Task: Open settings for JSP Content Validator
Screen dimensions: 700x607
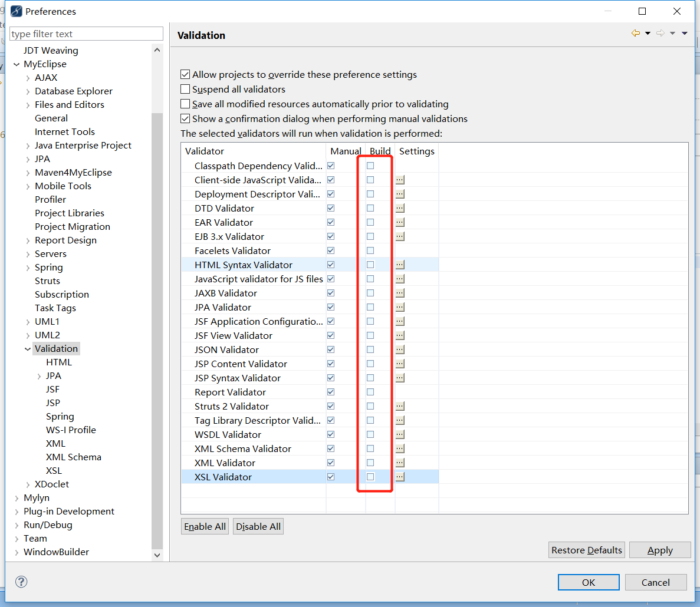Action: pyautogui.click(x=400, y=364)
